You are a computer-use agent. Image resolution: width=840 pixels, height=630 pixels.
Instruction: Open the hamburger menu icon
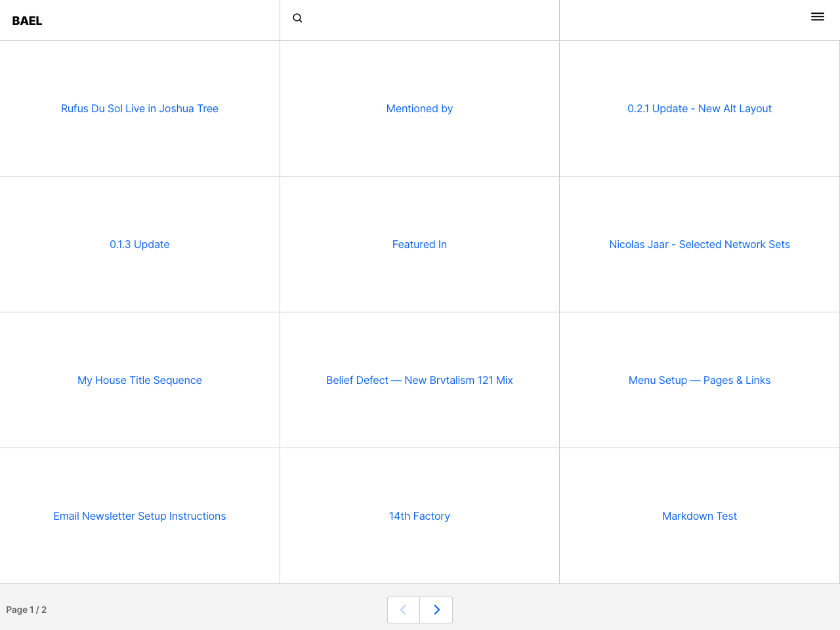[817, 16]
